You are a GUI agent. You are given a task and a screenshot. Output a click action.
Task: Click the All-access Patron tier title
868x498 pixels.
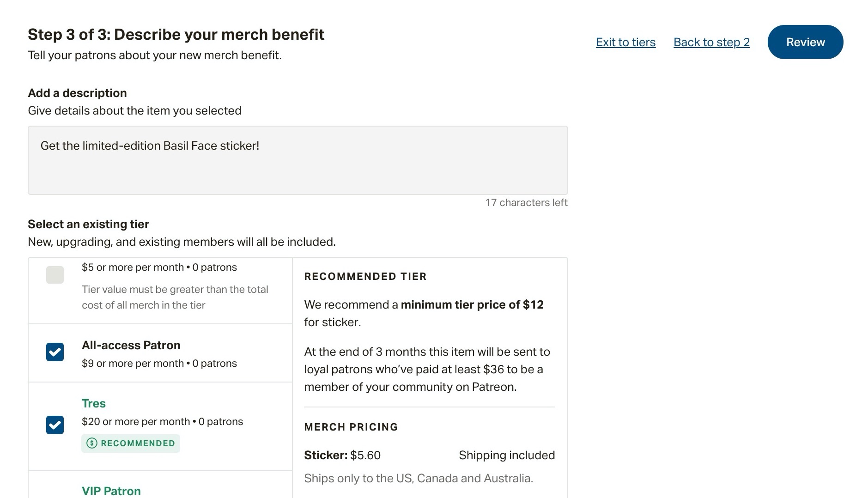[x=131, y=345]
